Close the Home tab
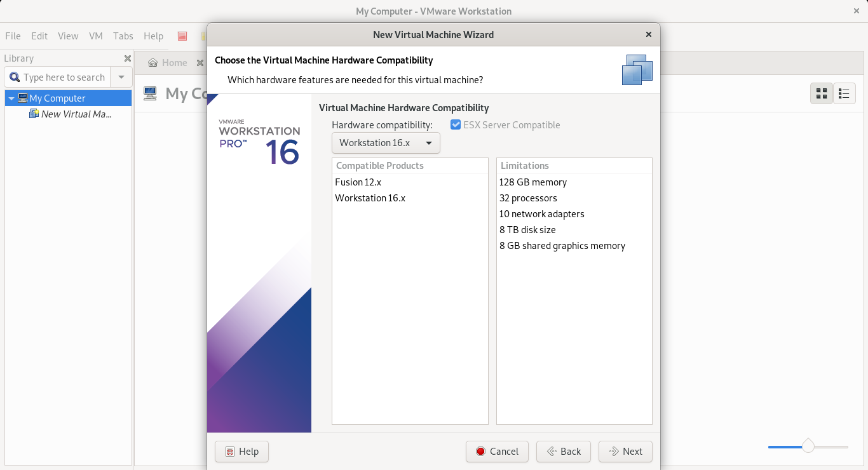This screenshot has width=868, height=470. [x=200, y=63]
